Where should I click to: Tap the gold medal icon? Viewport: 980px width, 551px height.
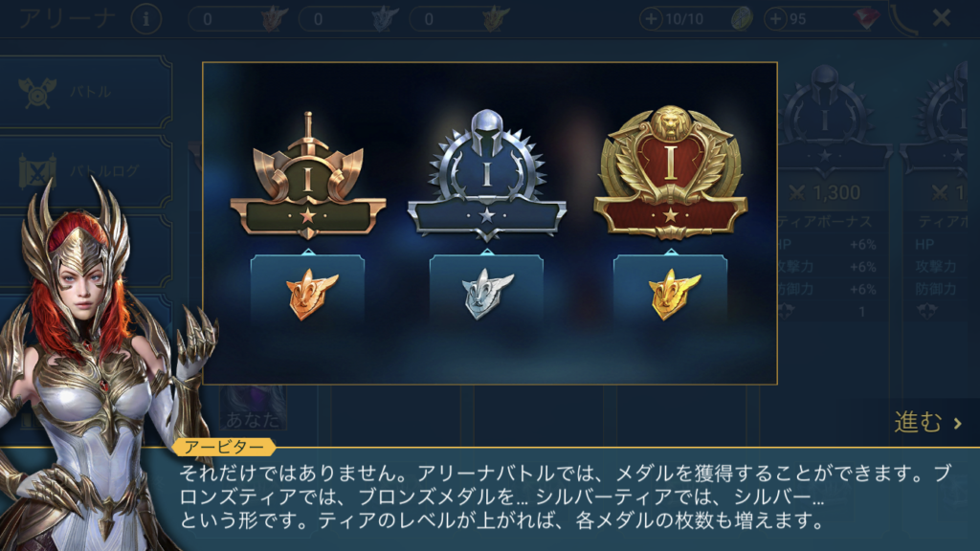coord(673,293)
